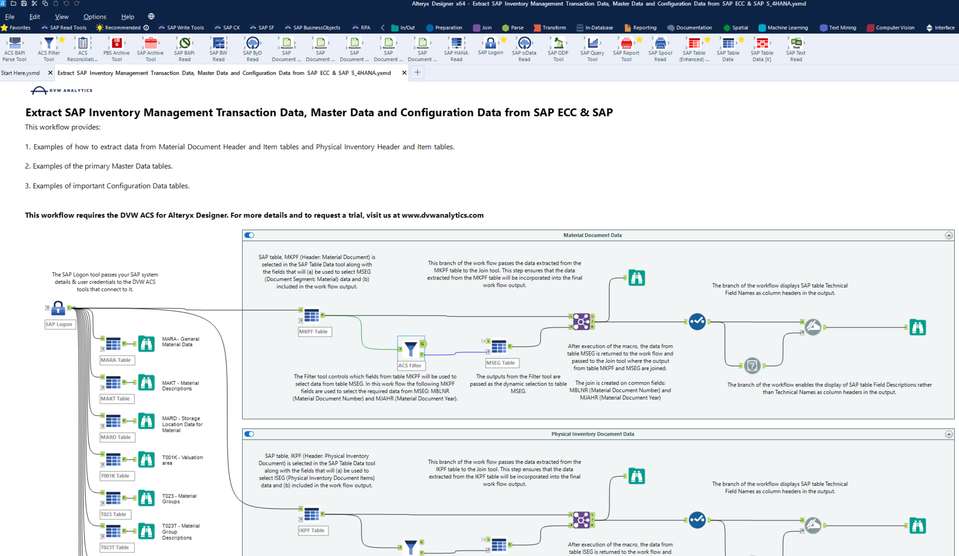959x556 pixels.
Task: Click the Save icon in the title bar
Action: (x=23, y=4)
